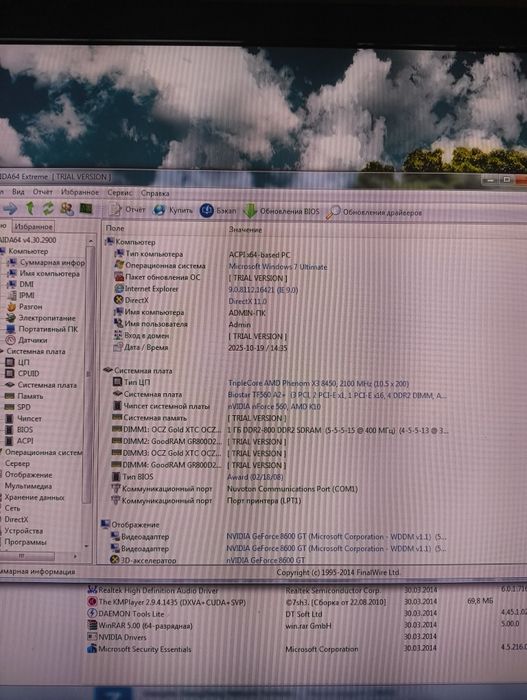Open the Отчет menu
Screen dimensions: 527x700
pyautogui.click(x=42, y=192)
